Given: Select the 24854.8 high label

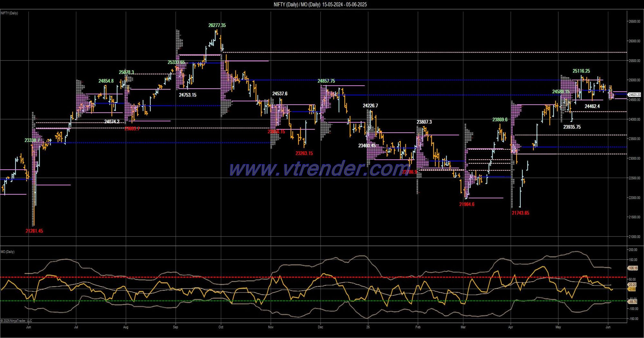Looking at the screenshot, I should (x=106, y=81).
